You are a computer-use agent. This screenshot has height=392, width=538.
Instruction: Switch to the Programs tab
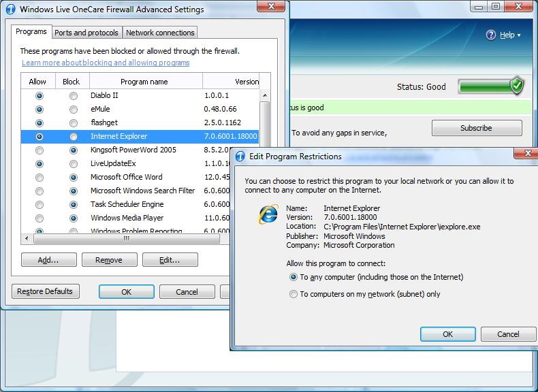point(31,31)
